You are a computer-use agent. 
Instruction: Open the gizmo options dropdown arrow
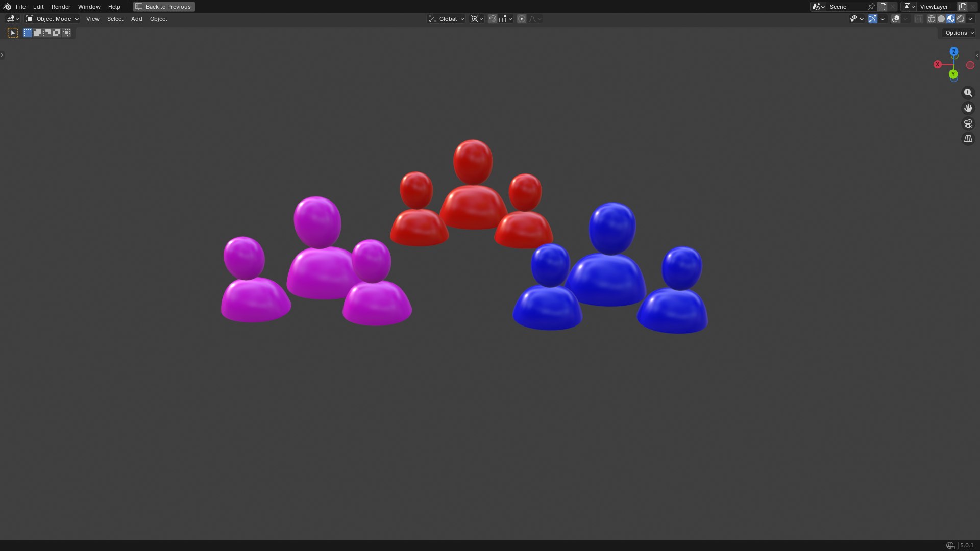pyautogui.click(x=883, y=19)
